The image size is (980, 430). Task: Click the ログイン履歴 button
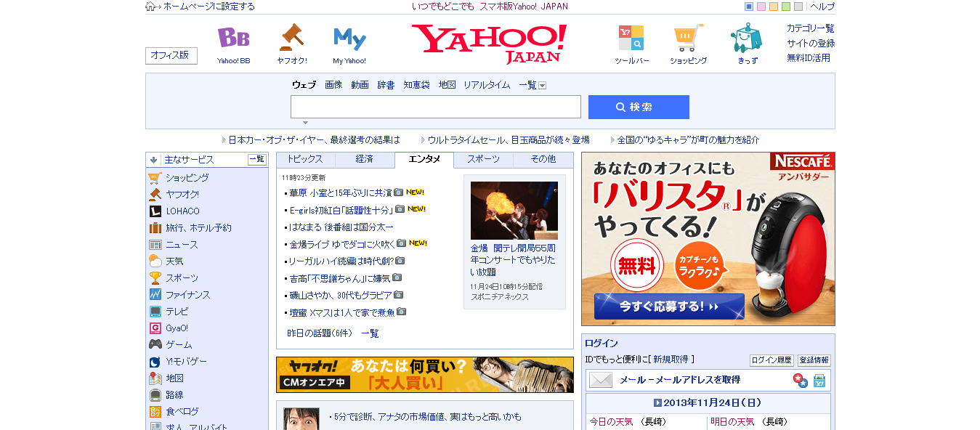point(772,360)
